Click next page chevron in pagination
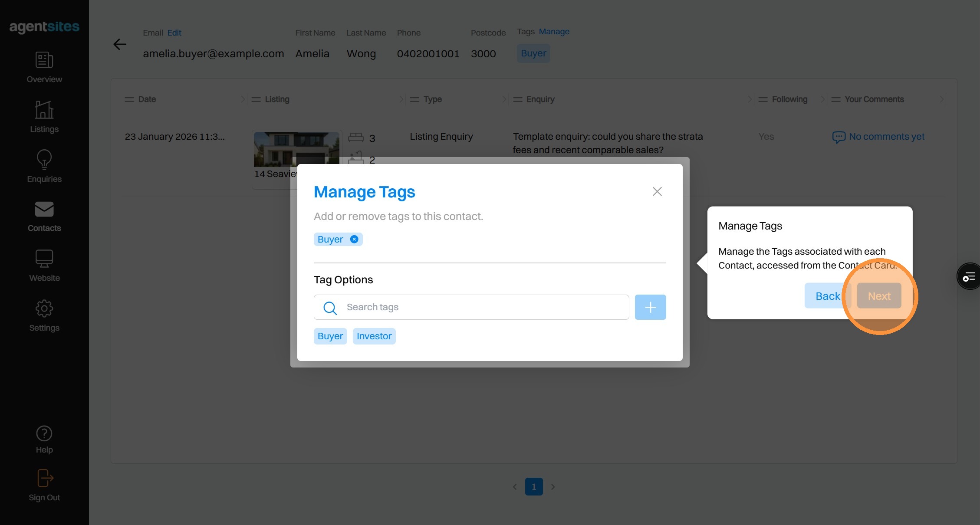 click(x=553, y=487)
